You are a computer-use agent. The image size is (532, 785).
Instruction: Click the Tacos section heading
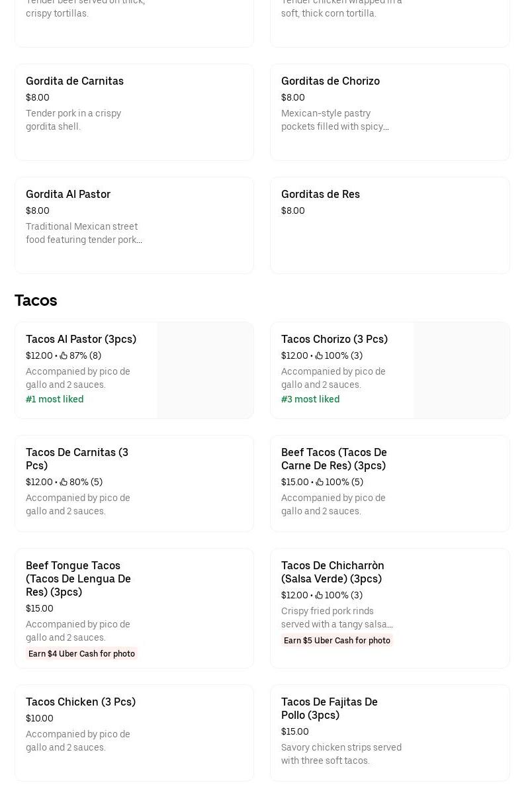[36, 300]
